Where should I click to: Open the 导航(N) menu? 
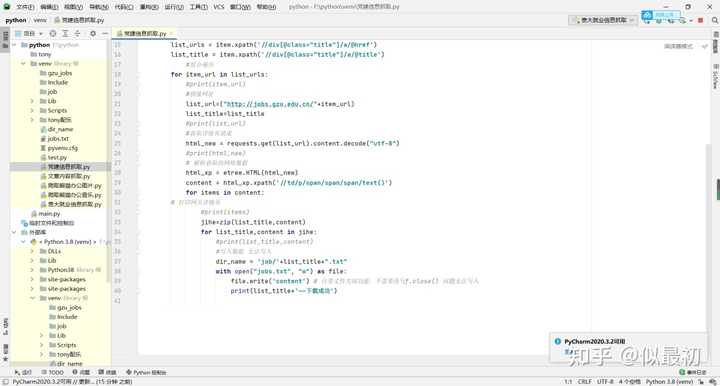[x=99, y=7]
